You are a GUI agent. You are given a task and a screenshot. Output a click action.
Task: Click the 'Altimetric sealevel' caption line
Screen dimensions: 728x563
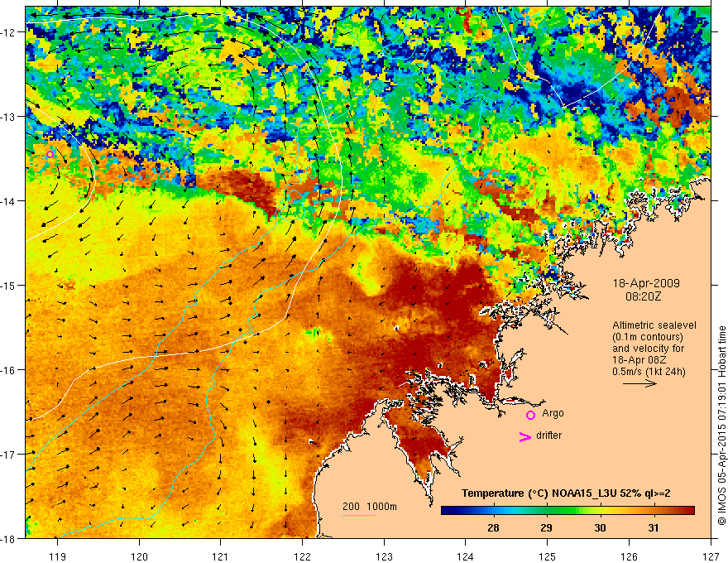tap(654, 325)
